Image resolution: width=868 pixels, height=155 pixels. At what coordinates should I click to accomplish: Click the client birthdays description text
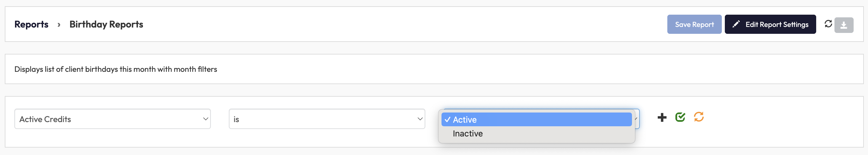(116, 69)
